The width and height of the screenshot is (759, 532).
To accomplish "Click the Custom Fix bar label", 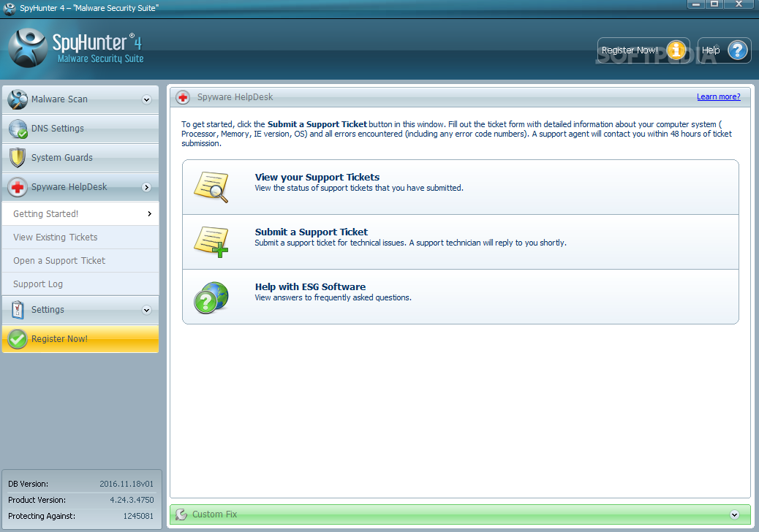I will coord(214,514).
